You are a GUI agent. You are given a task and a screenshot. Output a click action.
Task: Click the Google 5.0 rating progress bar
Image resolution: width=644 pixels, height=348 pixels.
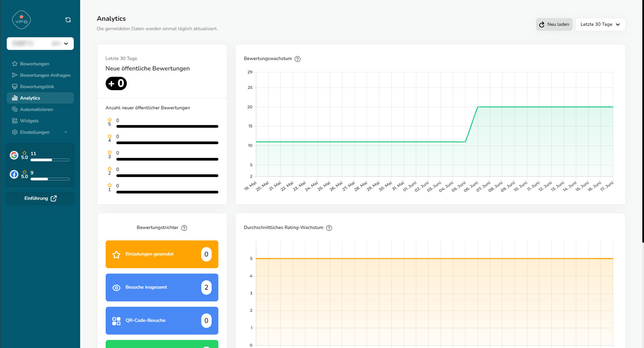click(x=50, y=160)
